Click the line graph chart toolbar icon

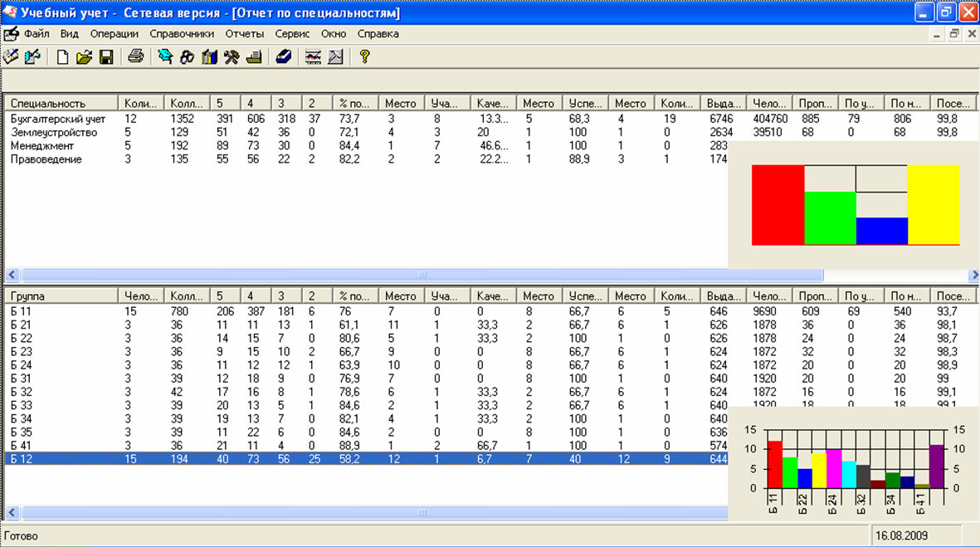click(x=313, y=57)
